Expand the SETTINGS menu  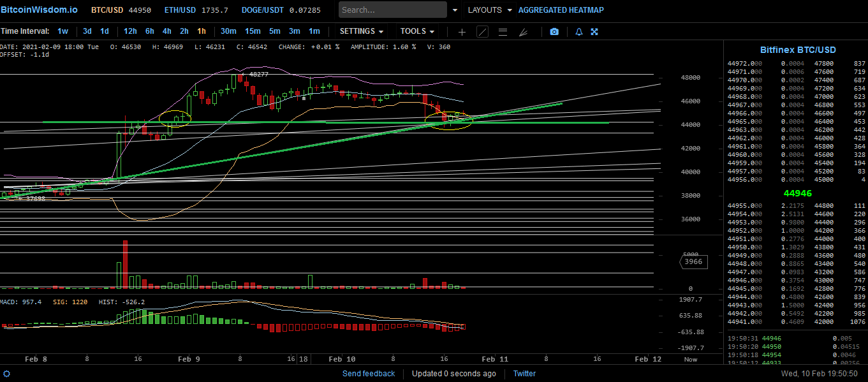click(362, 31)
